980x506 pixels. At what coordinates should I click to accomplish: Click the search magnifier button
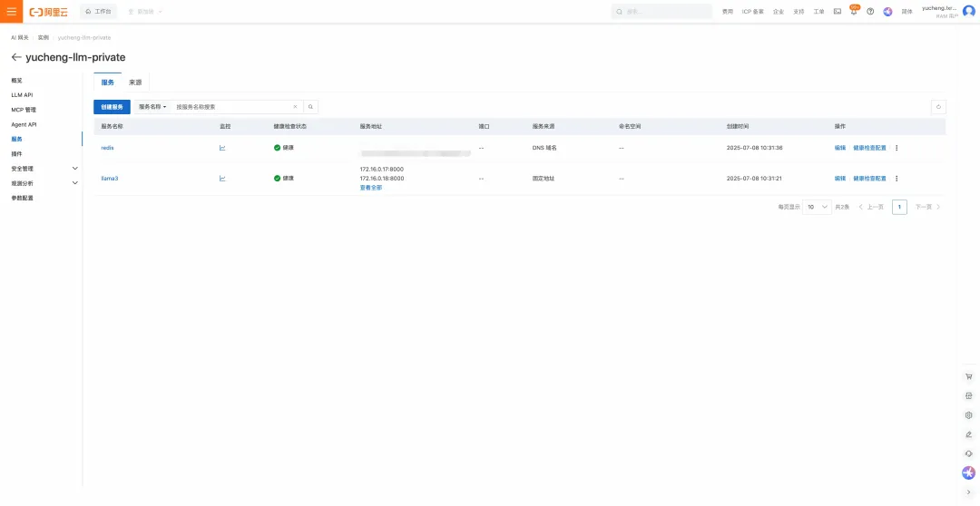(x=310, y=107)
